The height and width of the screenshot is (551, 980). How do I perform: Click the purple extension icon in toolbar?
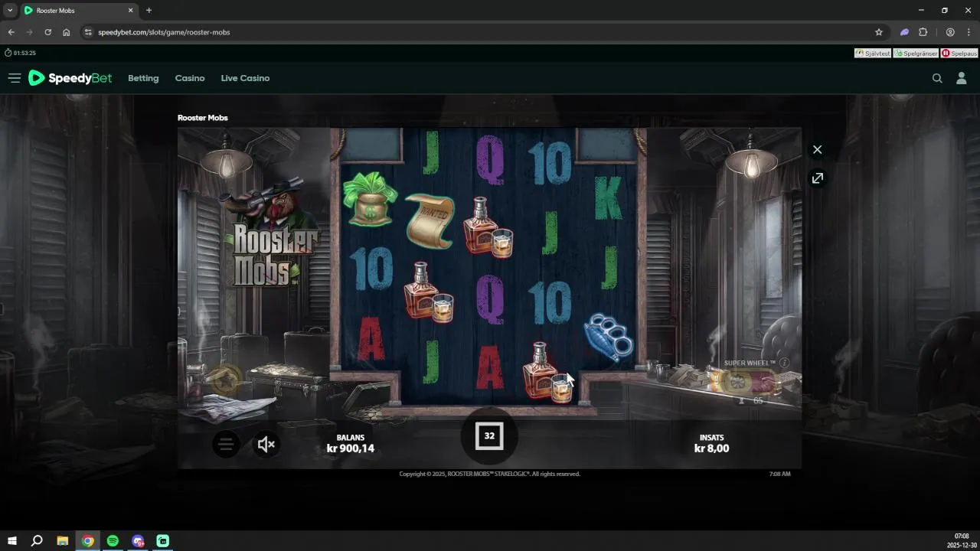coord(904,32)
